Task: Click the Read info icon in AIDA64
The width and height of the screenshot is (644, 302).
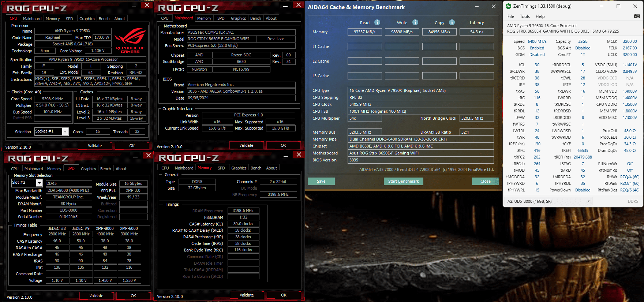Action: coord(377,22)
